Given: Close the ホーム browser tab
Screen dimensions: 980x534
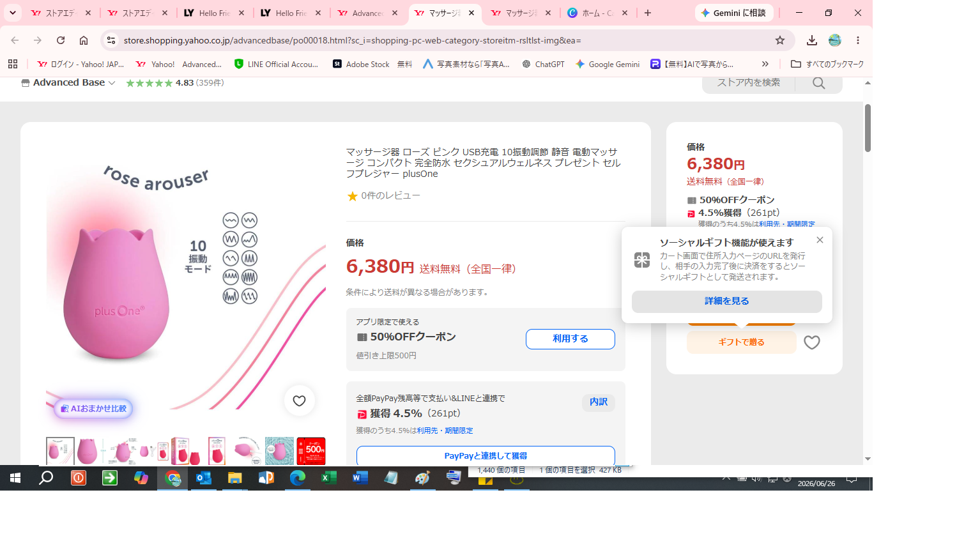Looking at the screenshot, I should [625, 13].
